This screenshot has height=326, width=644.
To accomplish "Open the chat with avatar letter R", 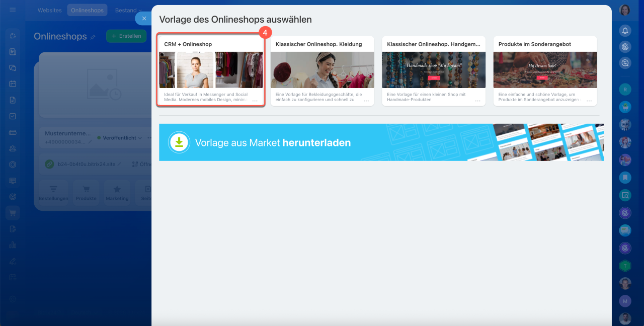I will tap(625, 90).
